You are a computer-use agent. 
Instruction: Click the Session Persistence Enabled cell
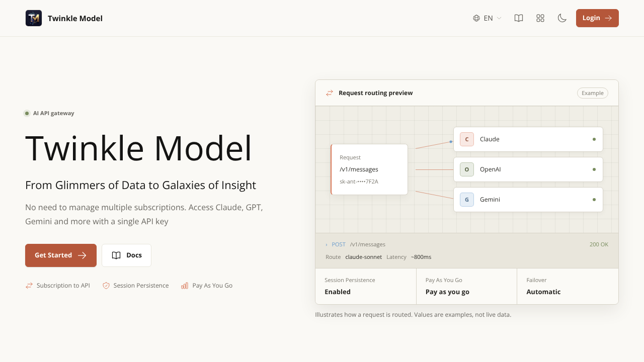pos(366,286)
